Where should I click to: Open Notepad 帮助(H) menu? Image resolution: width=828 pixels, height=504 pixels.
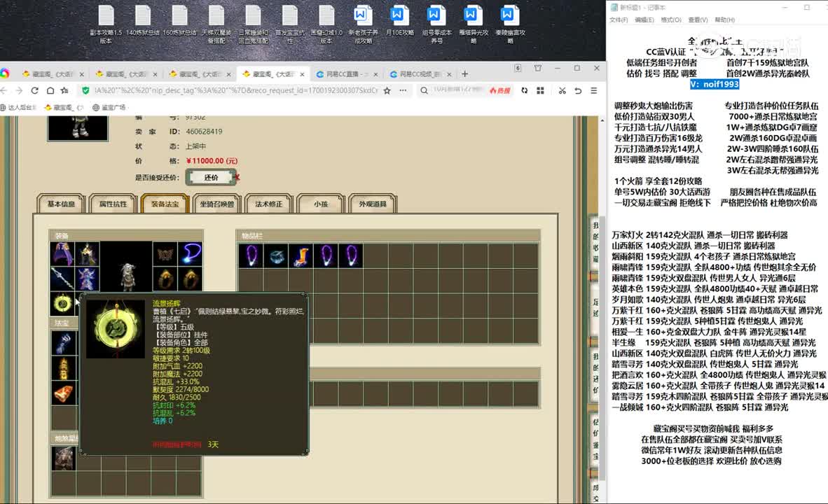click(724, 20)
